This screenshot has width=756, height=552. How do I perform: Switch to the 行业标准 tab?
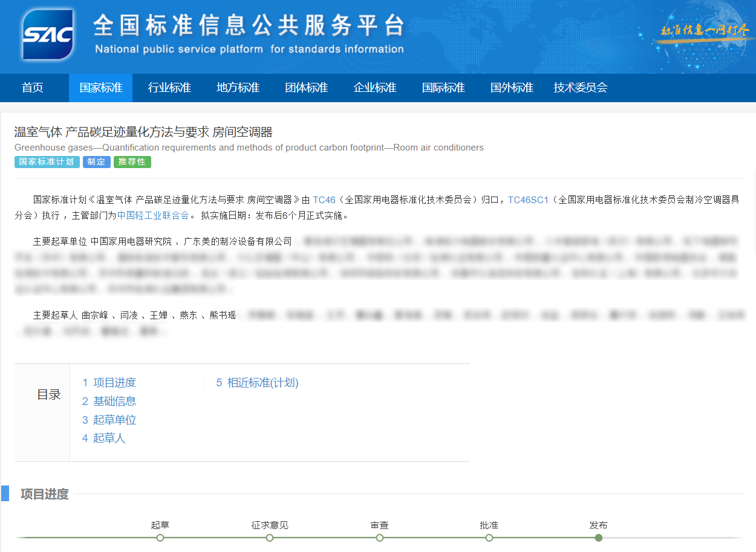(x=169, y=88)
